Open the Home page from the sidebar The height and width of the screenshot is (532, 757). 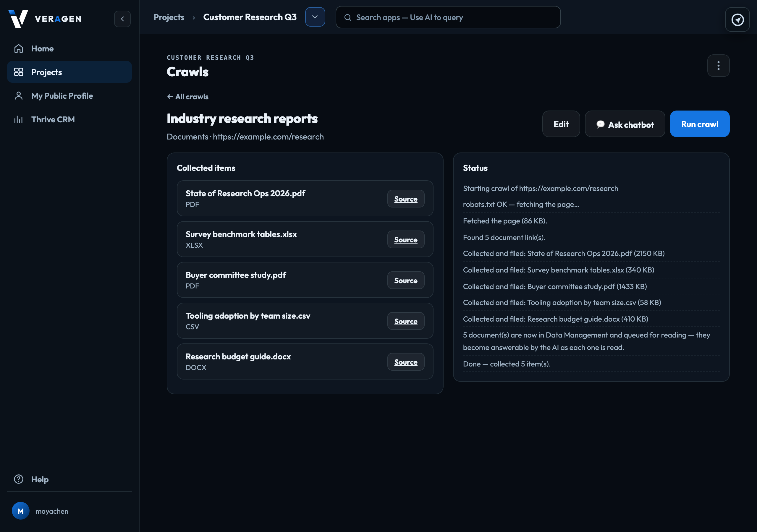[x=69, y=48]
